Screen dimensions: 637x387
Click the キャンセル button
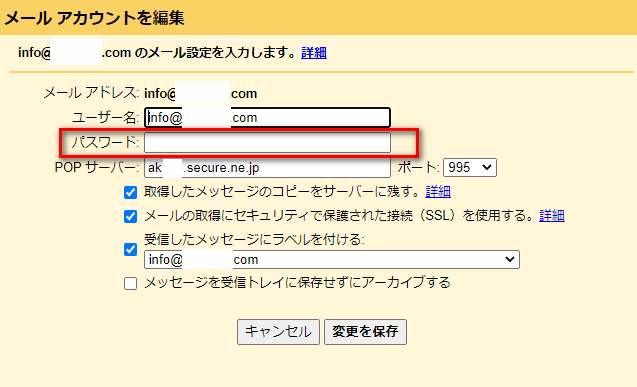tap(278, 332)
